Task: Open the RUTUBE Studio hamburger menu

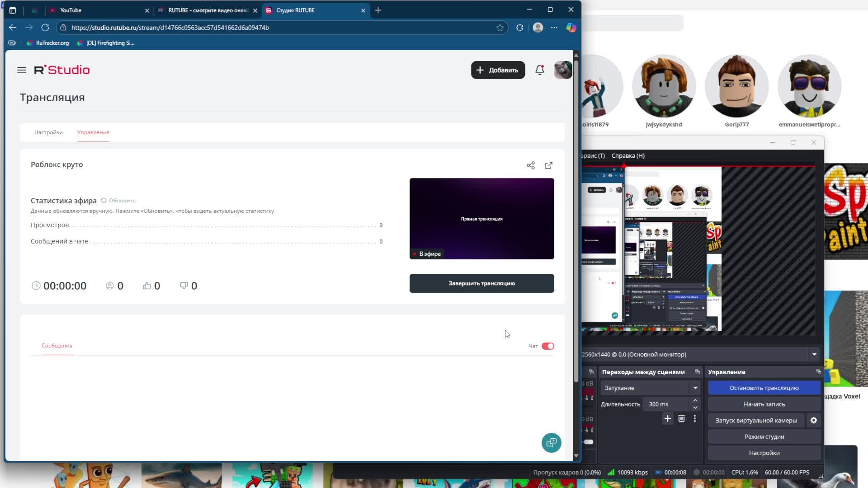Action: click(22, 70)
